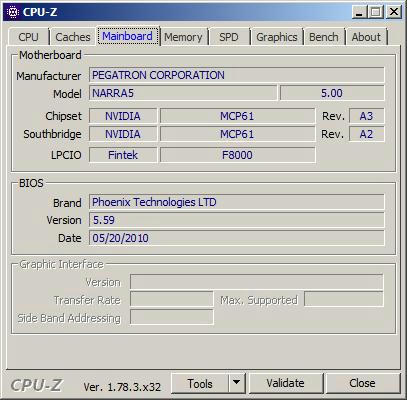Click the CPU-Z title bar app icon
The height and width of the screenshot is (400, 407).
pyautogui.click(x=13, y=12)
